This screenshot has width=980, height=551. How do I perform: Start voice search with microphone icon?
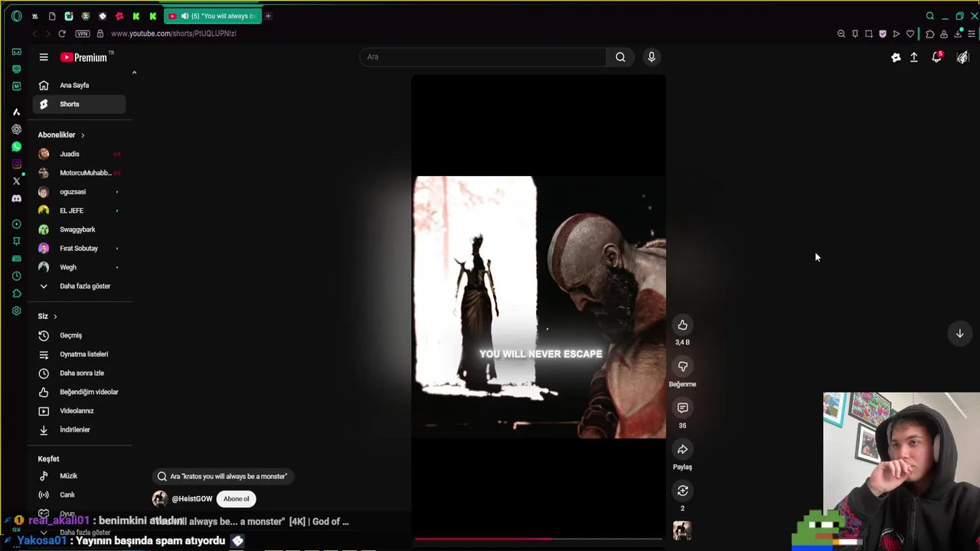[x=652, y=57]
